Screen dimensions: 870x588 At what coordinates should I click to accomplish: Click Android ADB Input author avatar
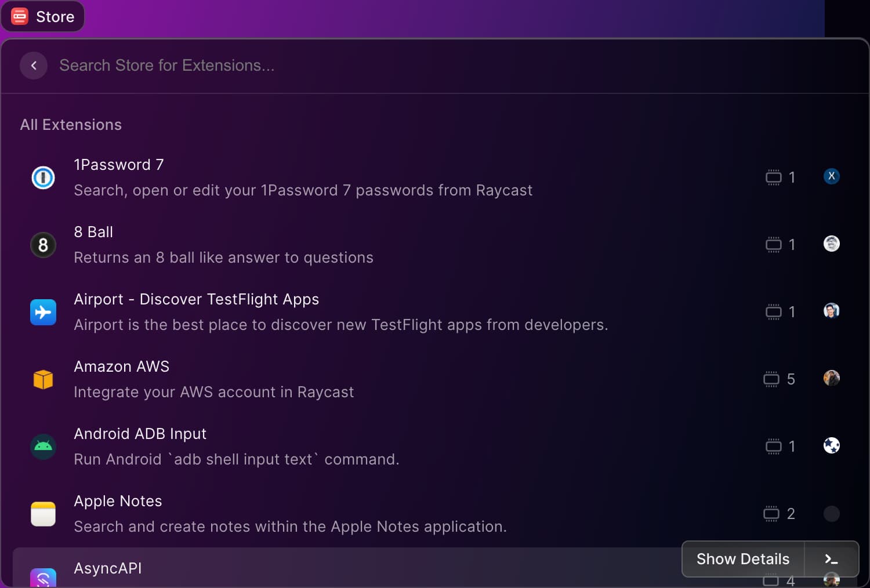pos(831,445)
